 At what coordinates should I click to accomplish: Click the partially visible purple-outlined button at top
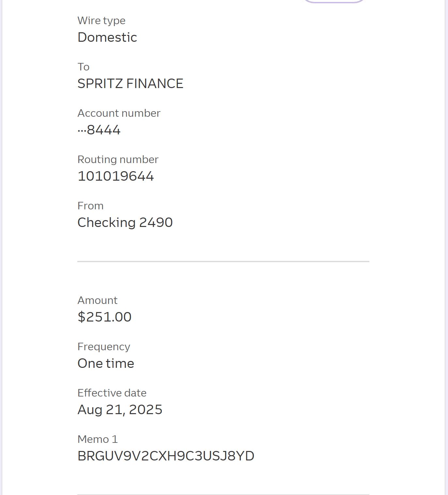click(333, 1)
